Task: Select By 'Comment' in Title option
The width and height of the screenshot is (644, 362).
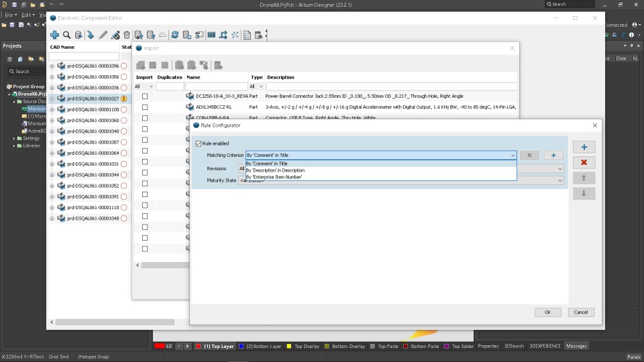Action: tap(381, 164)
